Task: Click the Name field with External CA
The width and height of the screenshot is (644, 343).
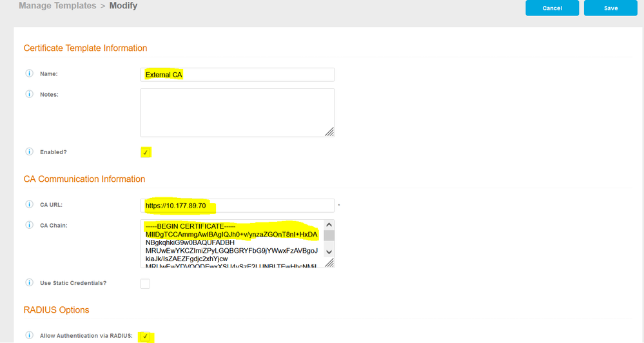Action: click(x=237, y=75)
